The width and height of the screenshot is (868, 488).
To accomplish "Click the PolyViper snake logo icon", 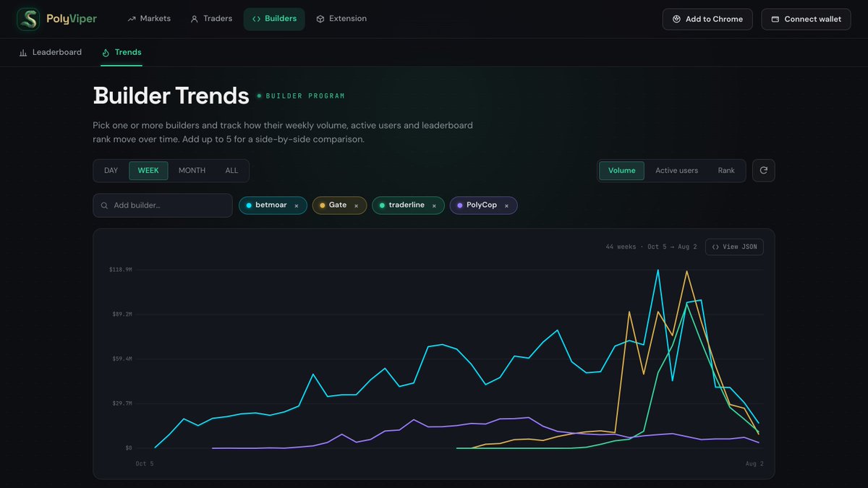I will pos(28,19).
